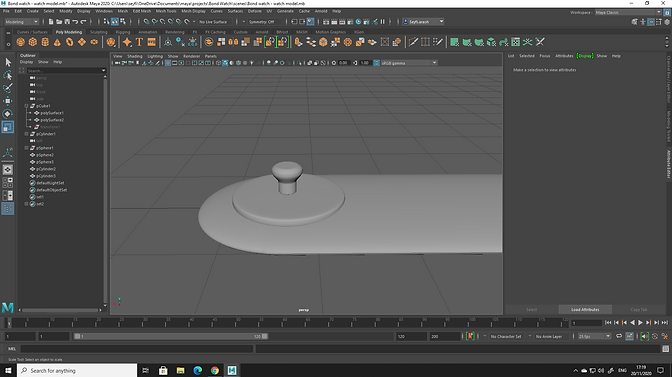Toggle selection by hierarchy mode
This screenshot has height=377, width=672.
point(107,21)
